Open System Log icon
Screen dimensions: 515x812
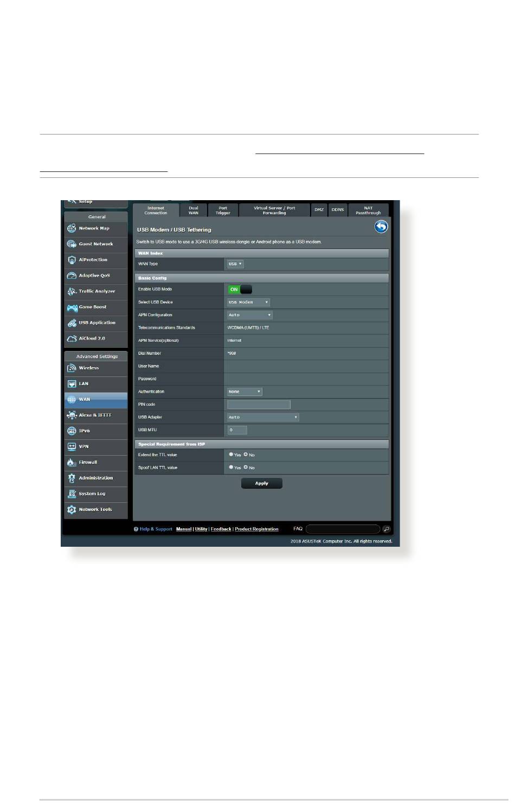72,494
